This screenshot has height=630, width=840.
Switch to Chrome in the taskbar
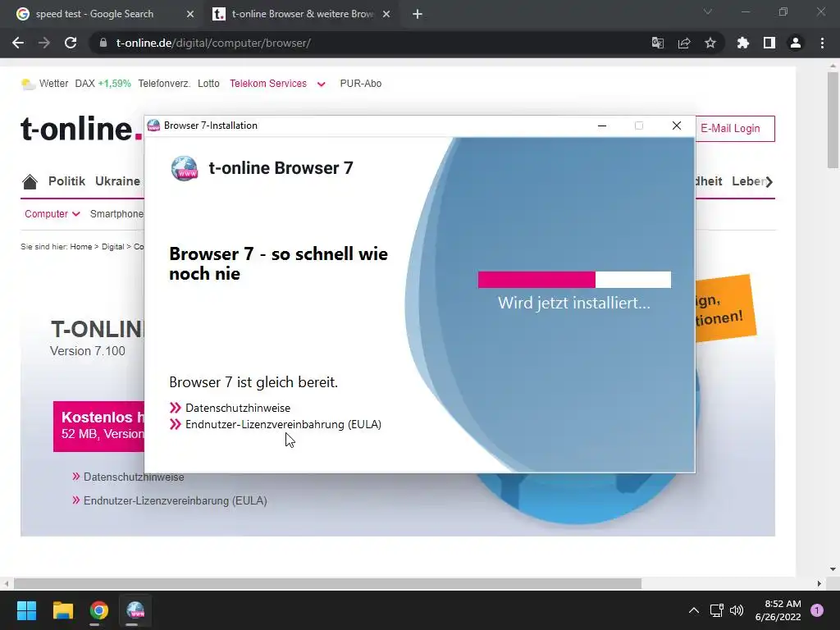pyautogui.click(x=99, y=610)
